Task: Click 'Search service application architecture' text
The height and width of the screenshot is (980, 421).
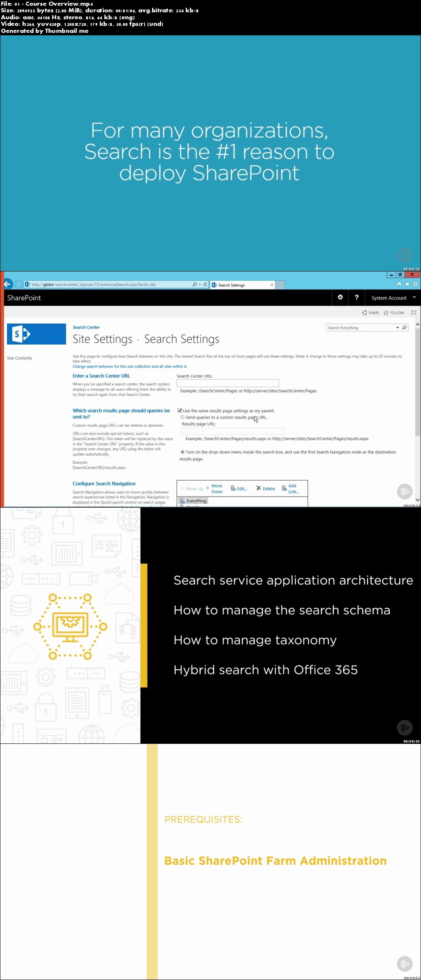Action: (293, 580)
